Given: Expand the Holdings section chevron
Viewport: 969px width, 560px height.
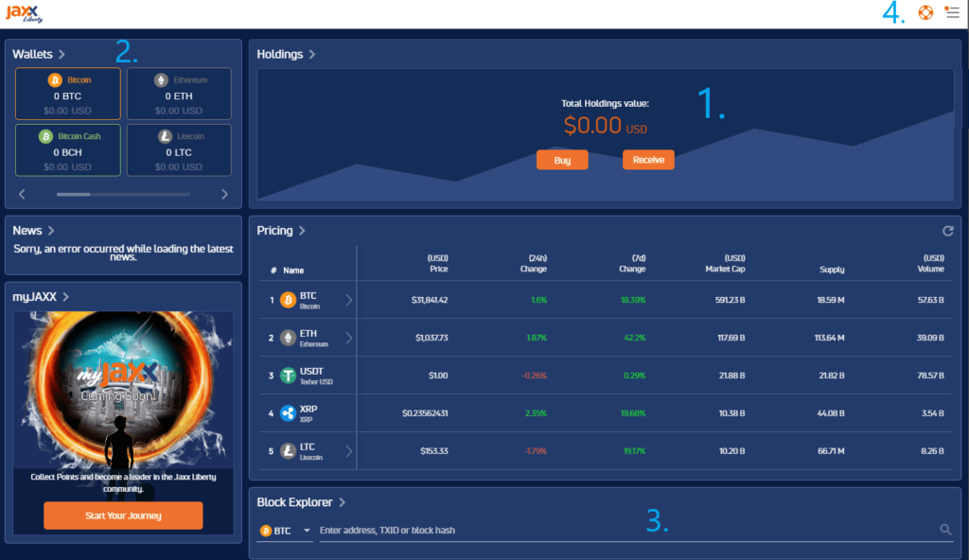Looking at the screenshot, I should pyautogui.click(x=312, y=55).
